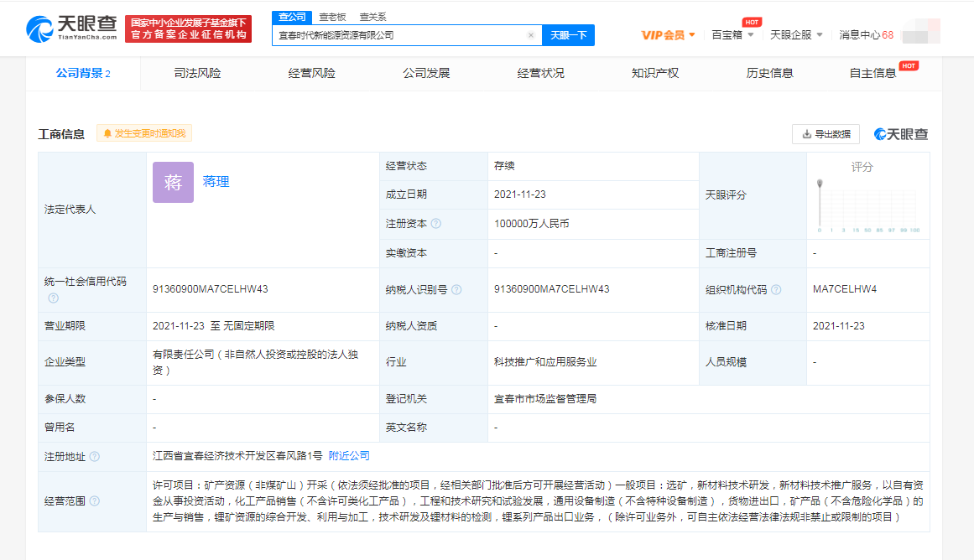Select the 查老板 search tab
Image resolution: width=974 pixels, height=560 pixels.
coord(332,17)
